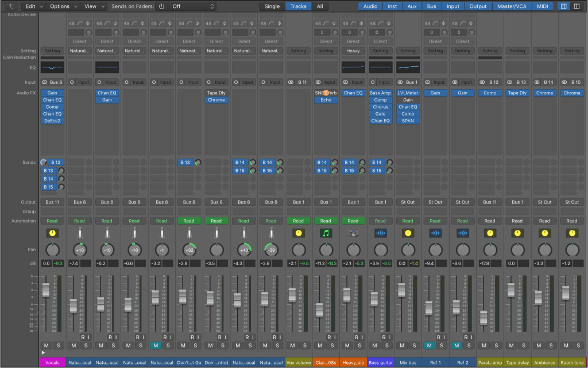Mute the Vocals channel strip
This screenshot has width=588, height=368.
click(46, 346)
